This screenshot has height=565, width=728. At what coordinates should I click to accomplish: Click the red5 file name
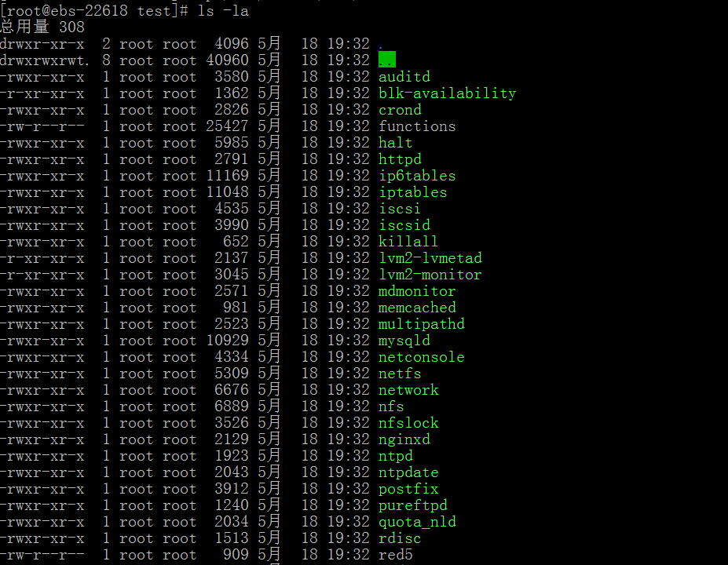tap(395, 555)
